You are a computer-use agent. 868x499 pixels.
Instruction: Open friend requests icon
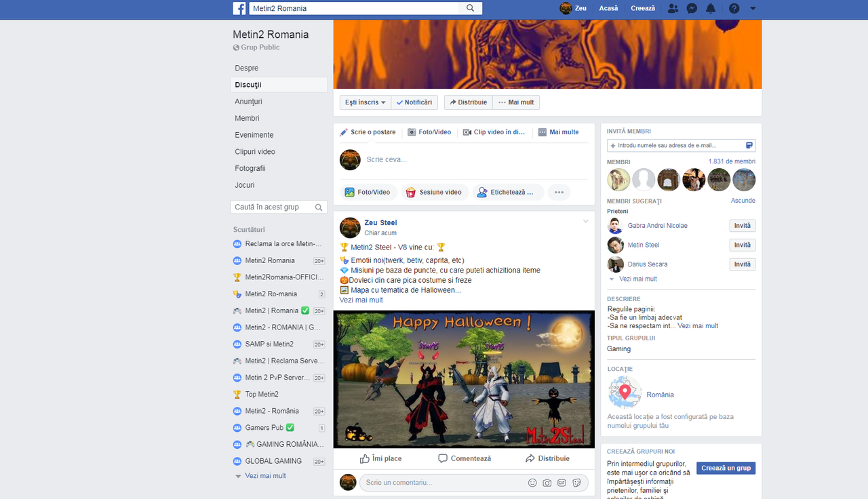(673, 8)
